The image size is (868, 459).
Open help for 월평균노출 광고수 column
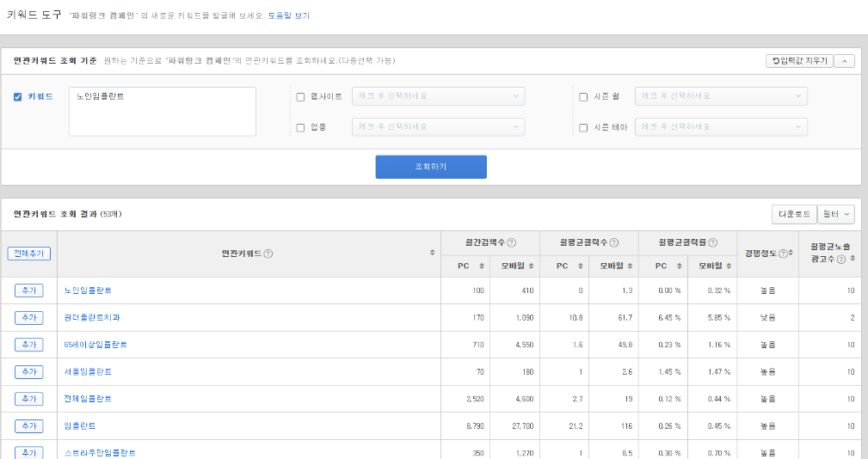tap(840, 260)
